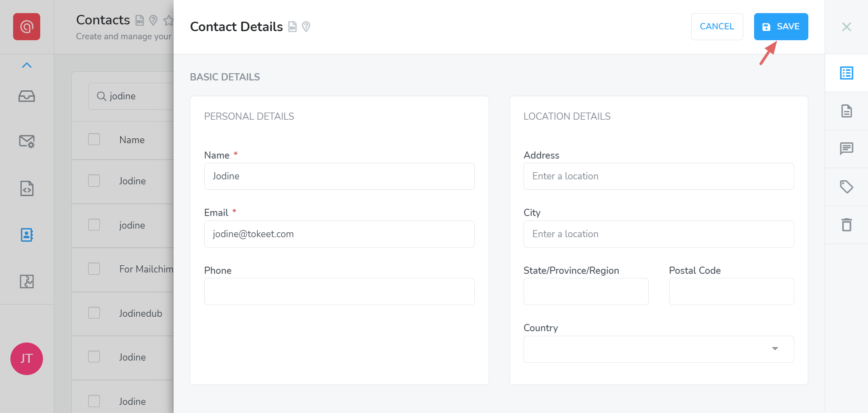Screen dimensions: 868x413
Task: Switch to the document tab on right
Action: tap(846, 111)
